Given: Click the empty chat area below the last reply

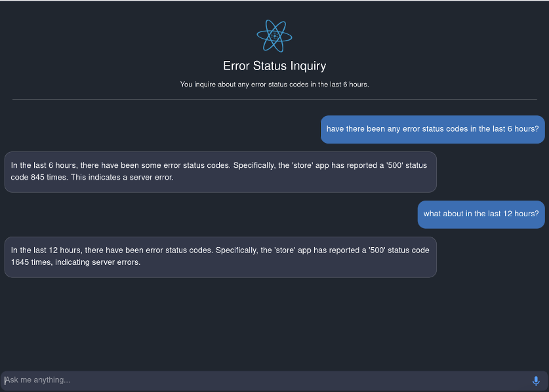Looking at the screenshot, I should coord(274,321).
